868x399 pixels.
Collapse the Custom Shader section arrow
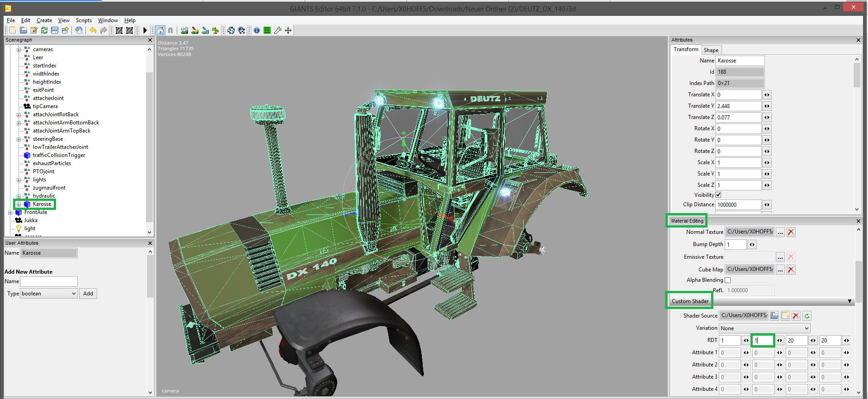click(849, 301)
